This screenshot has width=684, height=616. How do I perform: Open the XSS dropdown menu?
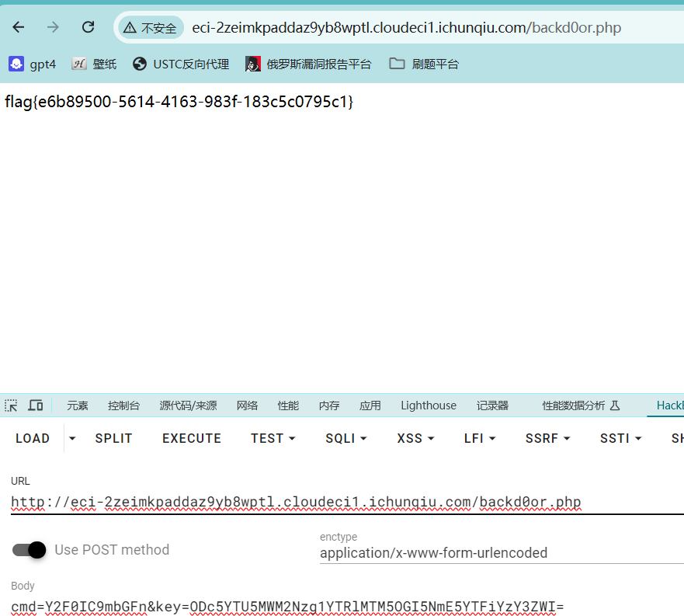point(416,438)
